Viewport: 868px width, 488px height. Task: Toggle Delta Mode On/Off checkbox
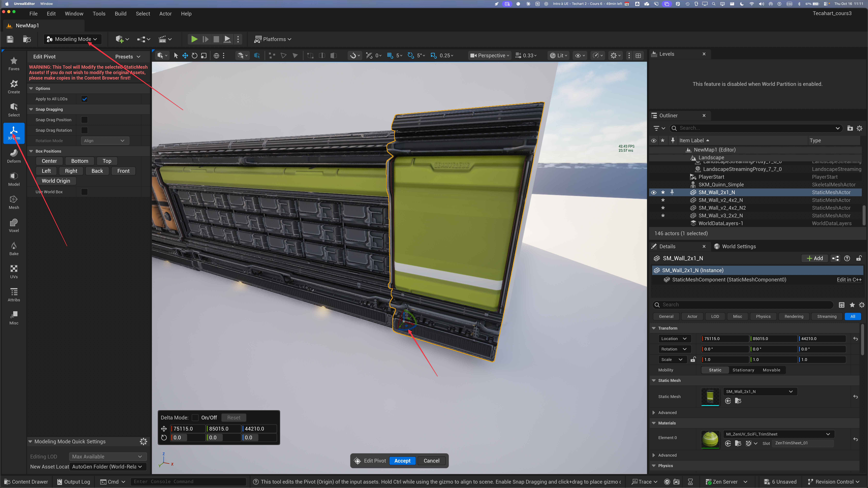[195, 418]
